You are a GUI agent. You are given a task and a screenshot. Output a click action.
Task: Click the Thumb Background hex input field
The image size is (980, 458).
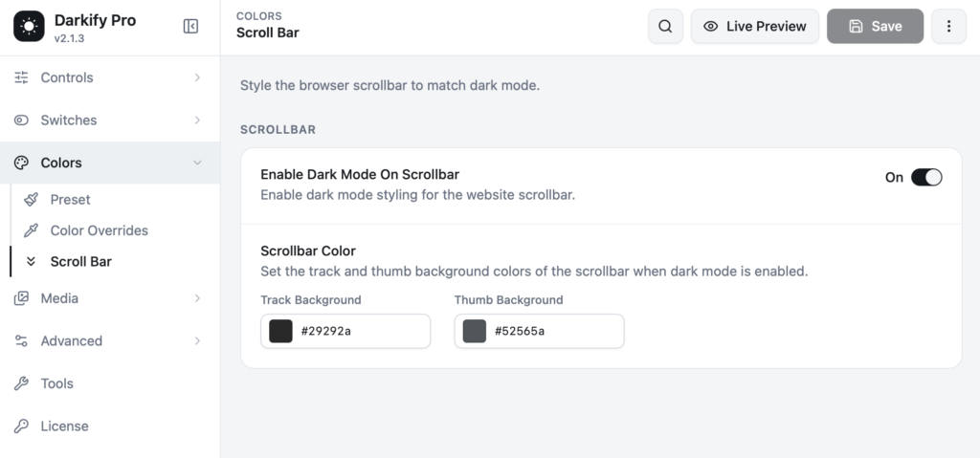(540, 331)
